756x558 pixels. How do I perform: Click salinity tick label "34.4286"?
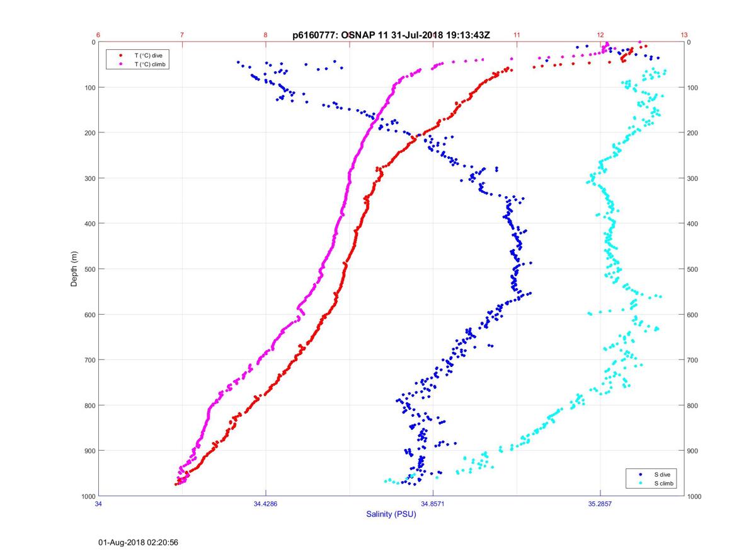point(265,504)
